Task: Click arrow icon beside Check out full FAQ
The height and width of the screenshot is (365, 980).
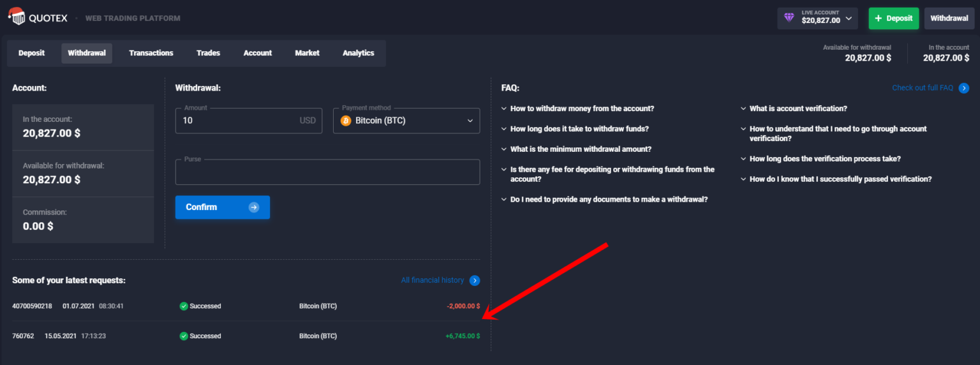Action: (x=963, y=88)
